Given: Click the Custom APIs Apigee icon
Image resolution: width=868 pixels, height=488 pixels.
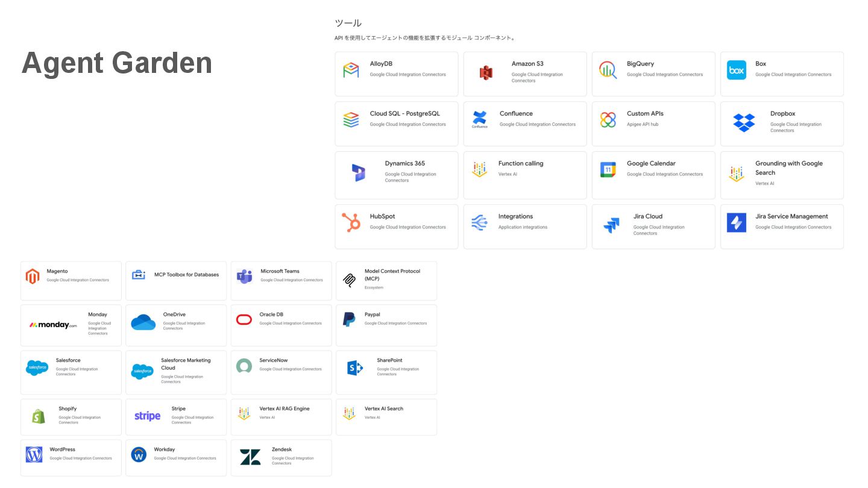Looking at the screenshot, I should point(608,120).
